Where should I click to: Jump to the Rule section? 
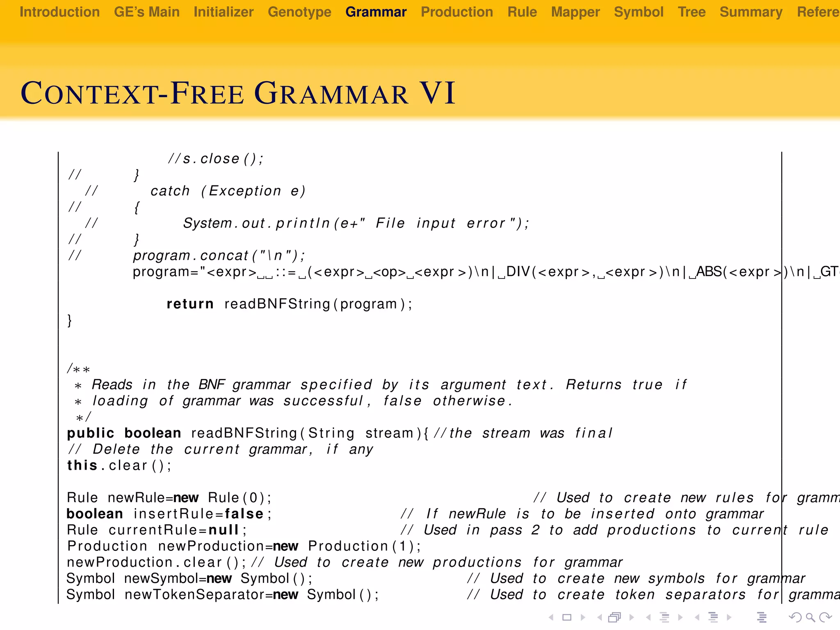[522, 12]
